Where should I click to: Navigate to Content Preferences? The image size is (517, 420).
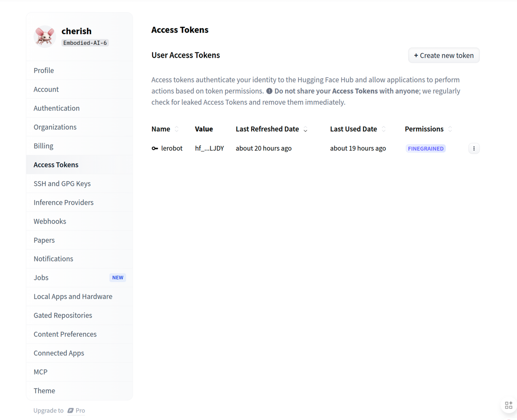pos(79,334)
